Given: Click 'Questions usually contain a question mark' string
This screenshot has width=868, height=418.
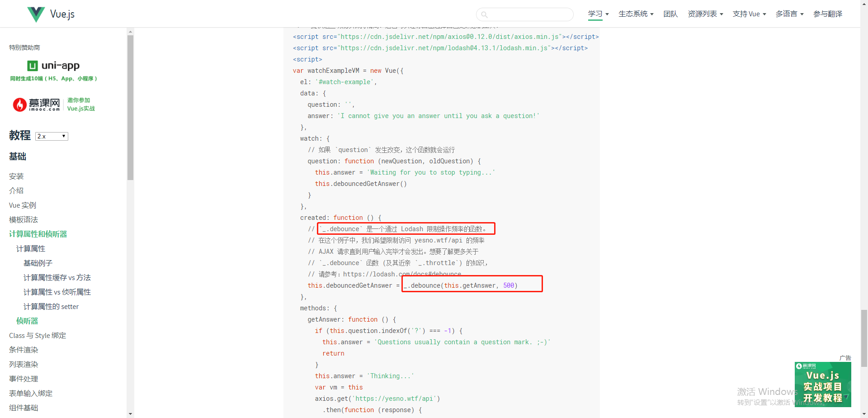Looking at the screenshot, I should 462,342.
